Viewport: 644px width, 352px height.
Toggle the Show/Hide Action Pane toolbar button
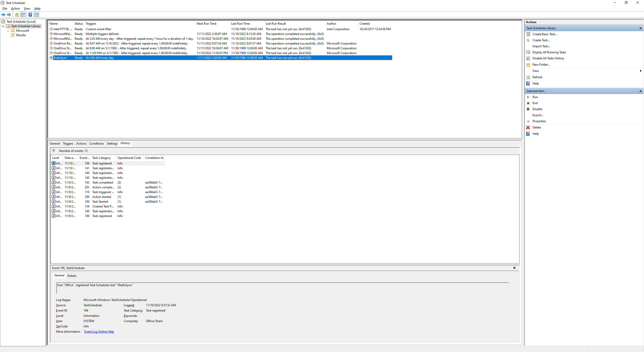pos(36,15)
